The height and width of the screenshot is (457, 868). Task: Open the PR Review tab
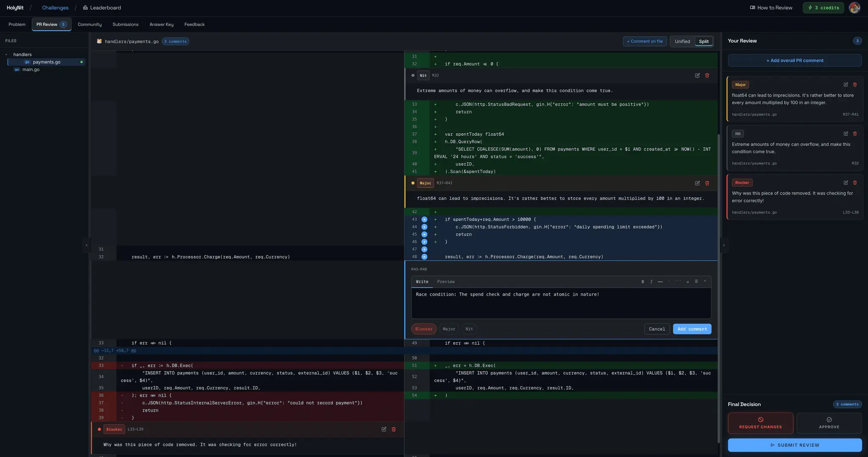(x=51, y=25)
